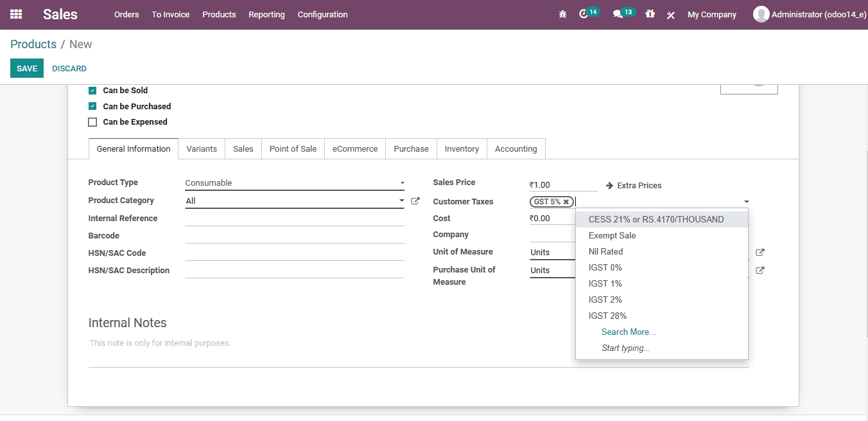Click the gift icon in the top bar
This screenshot has width=868, height=421.
(650, 14)
